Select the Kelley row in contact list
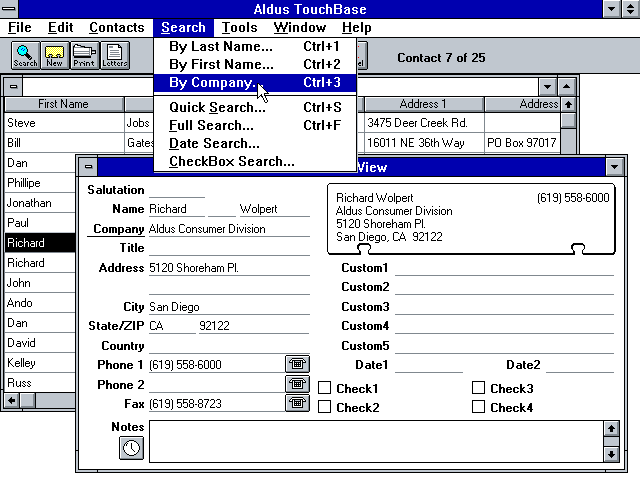This screenshot has width=640, height=480. pyautogui.click(x=40, y=363)
